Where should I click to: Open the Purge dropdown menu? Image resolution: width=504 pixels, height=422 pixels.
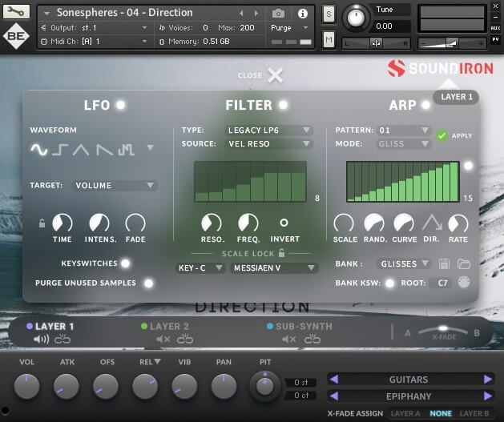[289, 28]
